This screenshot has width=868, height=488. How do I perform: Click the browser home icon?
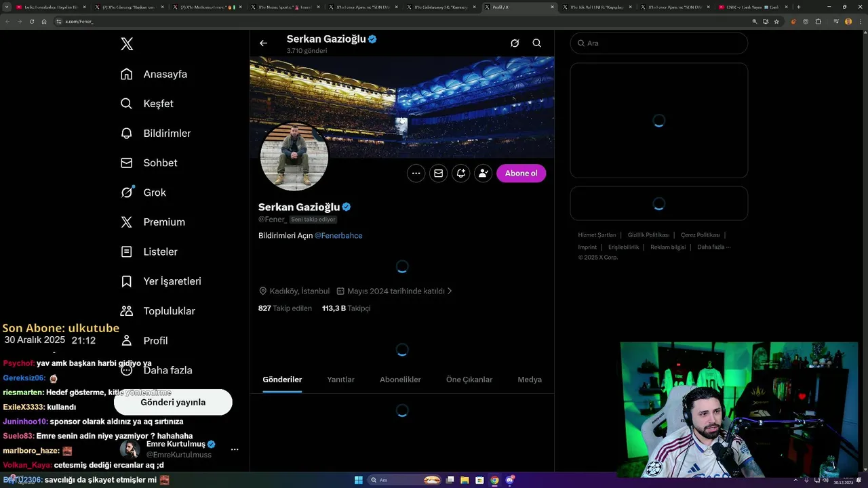(44, 22)
